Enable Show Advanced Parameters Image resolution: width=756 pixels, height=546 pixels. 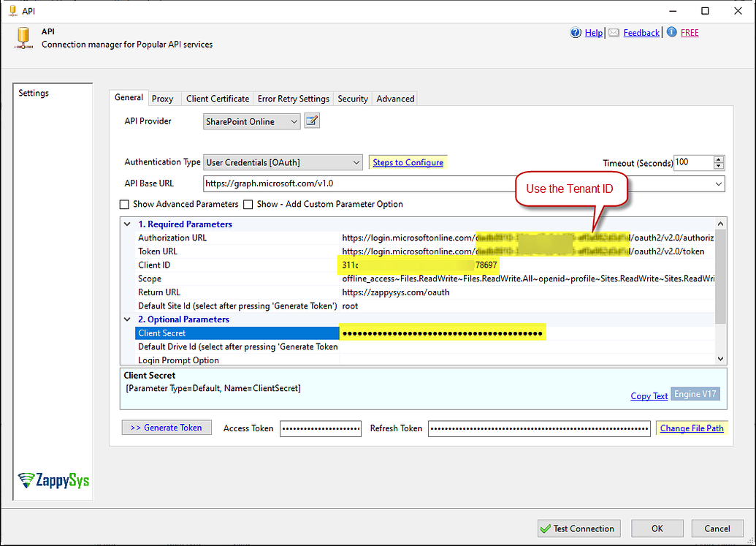(124, 204)
